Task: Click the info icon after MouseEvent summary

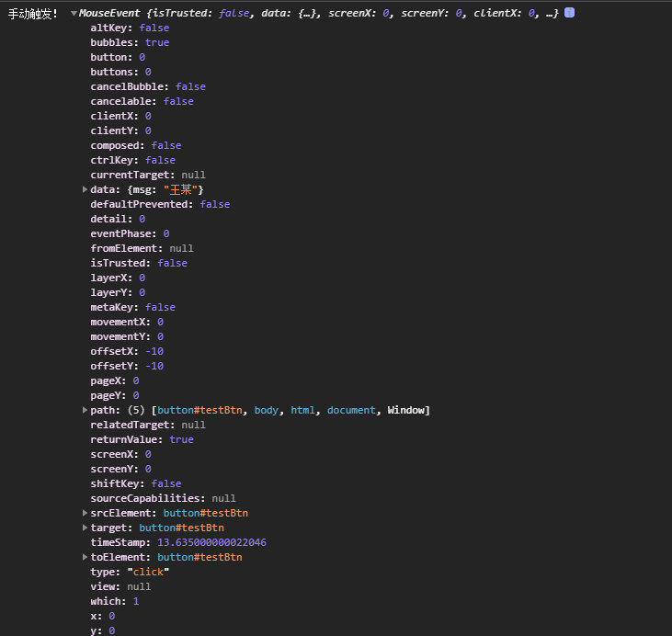Action: coord(569,13)
